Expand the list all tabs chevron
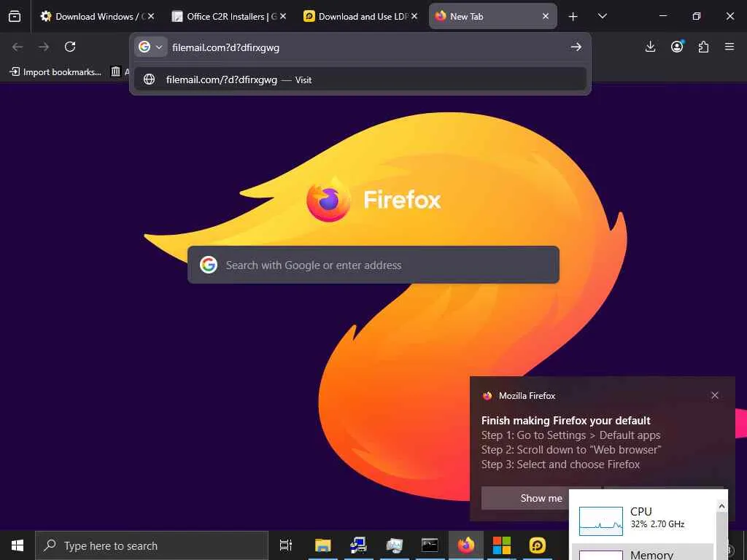 click(602, 16)
